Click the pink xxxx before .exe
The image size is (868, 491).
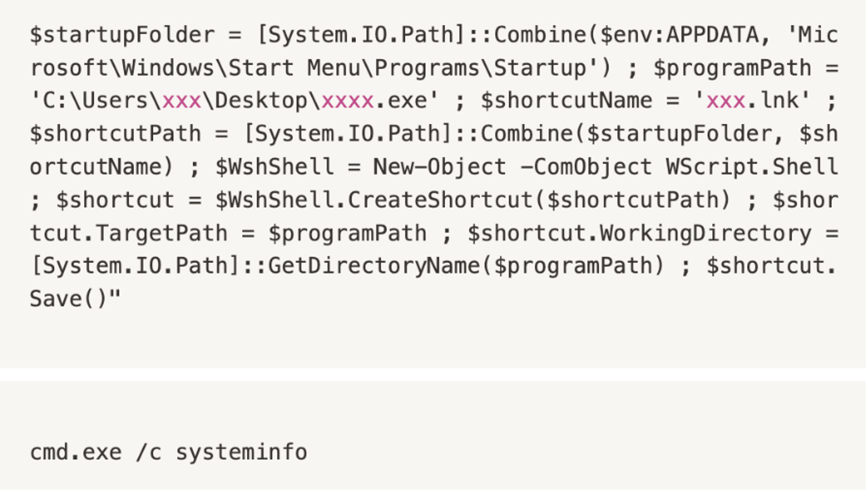pyautogui.click(x=348, y=101)
